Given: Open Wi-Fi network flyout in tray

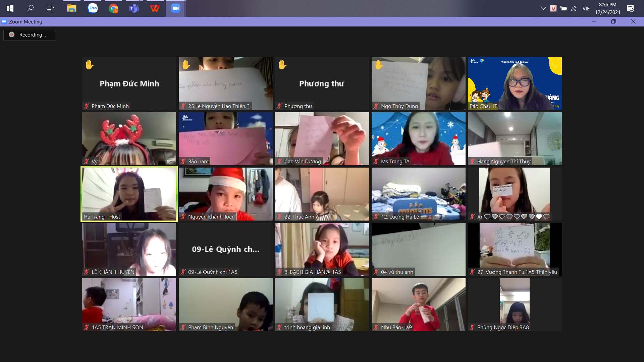Looking at the screenshot, I should (x=574, y=8).
